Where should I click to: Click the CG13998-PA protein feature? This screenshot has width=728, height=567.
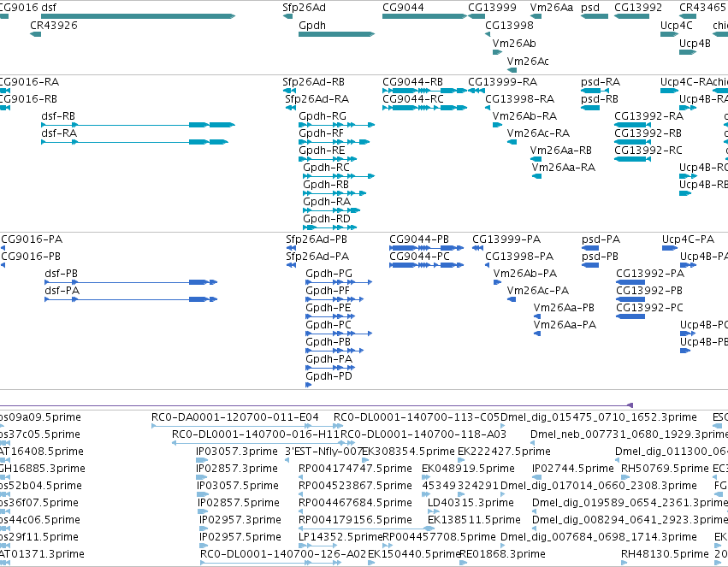pyautogui.click(x=487, y=265)
